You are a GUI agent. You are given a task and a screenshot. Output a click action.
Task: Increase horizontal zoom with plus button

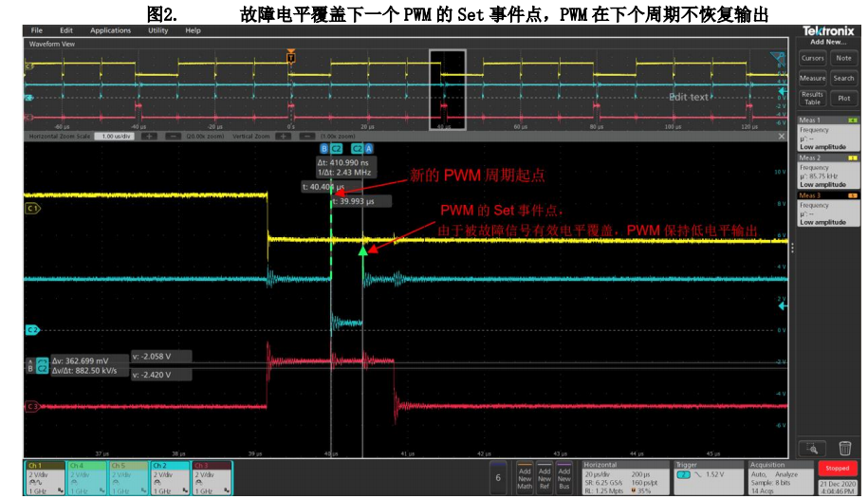(x=149, y=137)
